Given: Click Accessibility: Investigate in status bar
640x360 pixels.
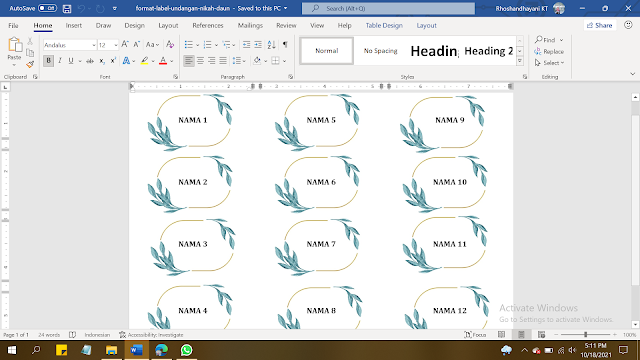Looking at the screenshot, I should [x=151, y=335].
